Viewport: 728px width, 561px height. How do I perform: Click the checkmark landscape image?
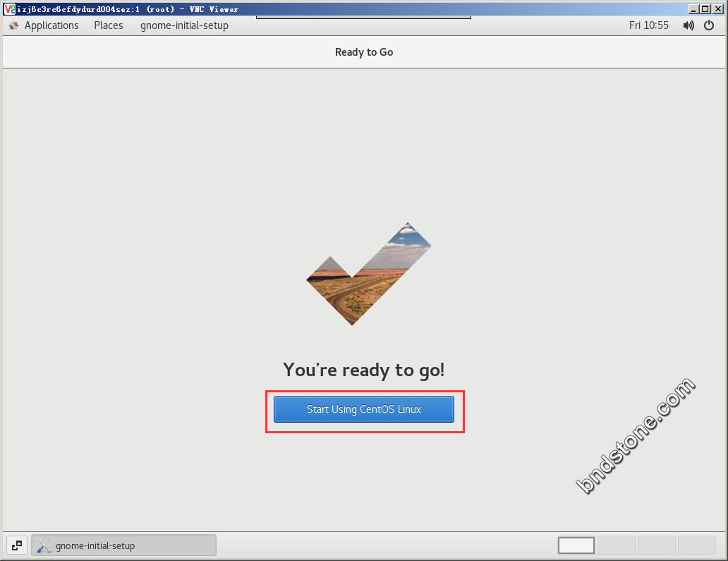[x=369, y=274]
